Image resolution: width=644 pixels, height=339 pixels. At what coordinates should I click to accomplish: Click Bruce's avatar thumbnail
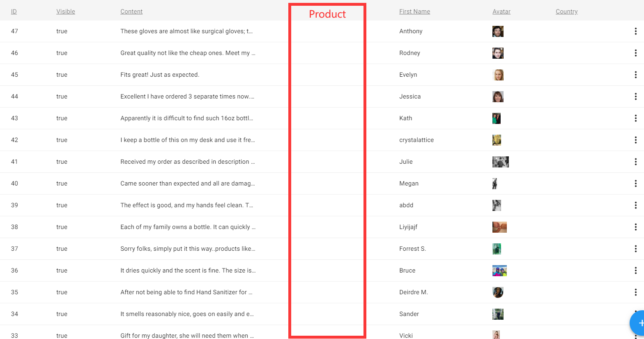499,270
